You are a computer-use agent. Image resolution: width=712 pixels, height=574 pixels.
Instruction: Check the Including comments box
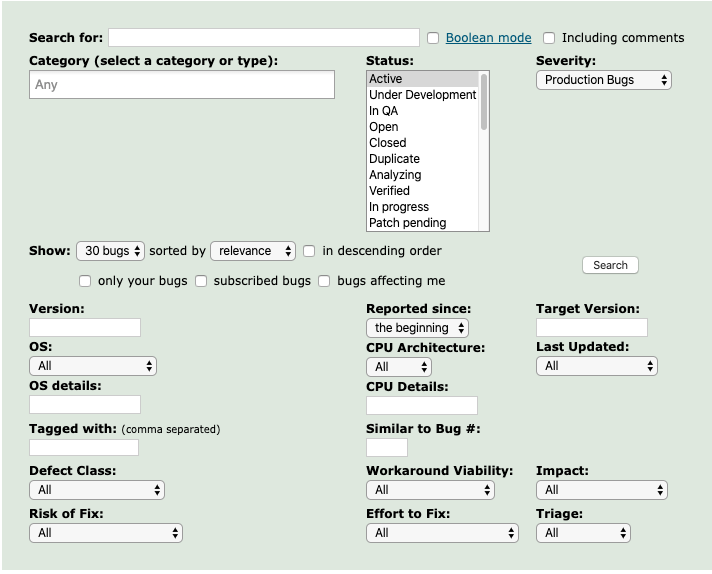pyautogui.click(x=549, y=38)
